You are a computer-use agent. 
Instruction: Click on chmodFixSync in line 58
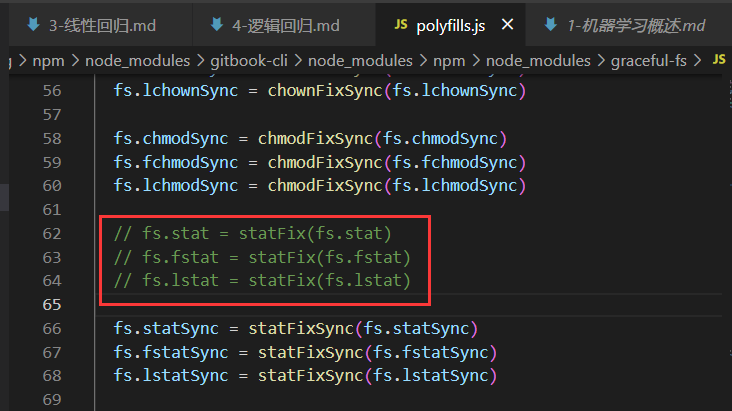click(x=315, y=138)
